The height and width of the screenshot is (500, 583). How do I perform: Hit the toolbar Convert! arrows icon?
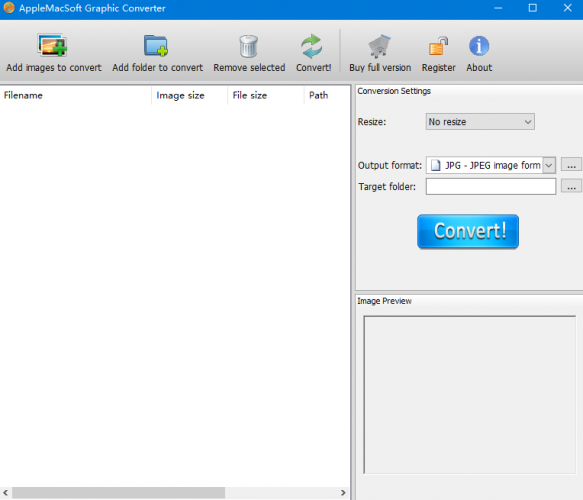[312, 46]
